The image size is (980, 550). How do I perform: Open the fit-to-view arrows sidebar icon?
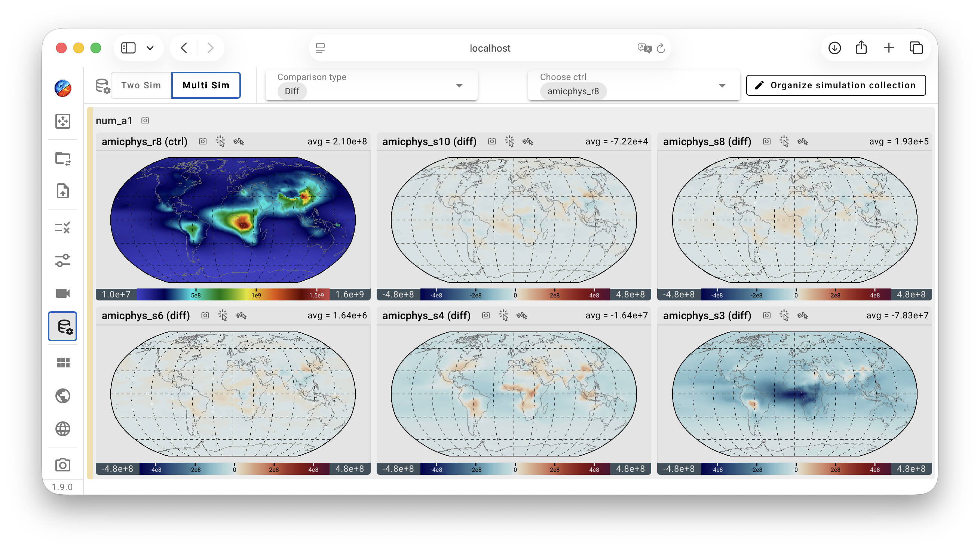[63, 122]
